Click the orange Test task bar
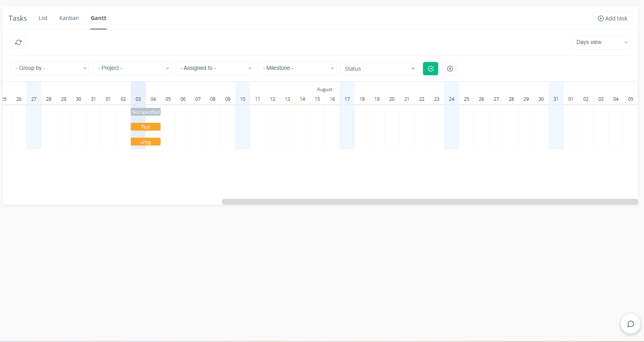 [x=146, y=127]
